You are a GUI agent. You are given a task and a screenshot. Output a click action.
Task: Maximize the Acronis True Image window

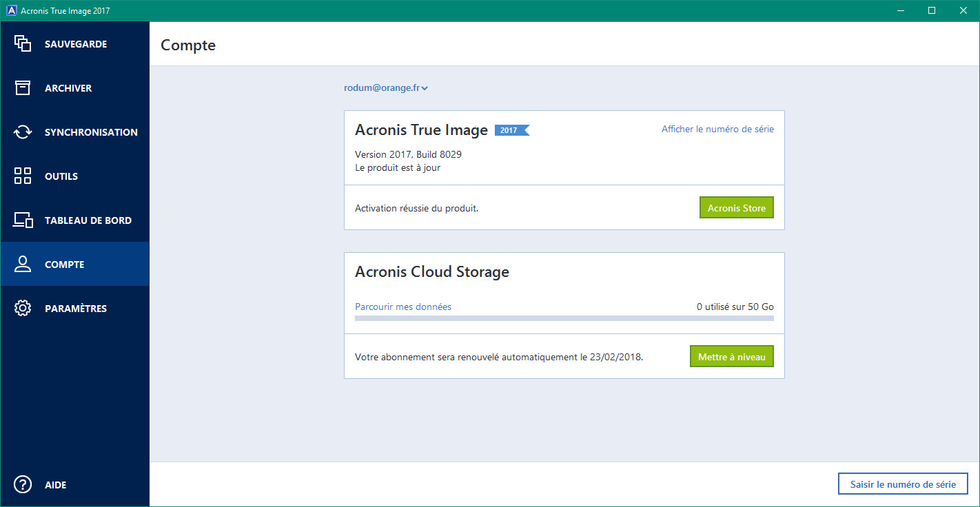(x=932, y=10)
